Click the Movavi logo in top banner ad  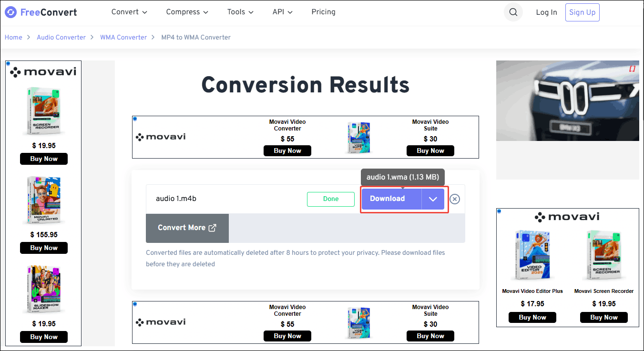(161, 137)
